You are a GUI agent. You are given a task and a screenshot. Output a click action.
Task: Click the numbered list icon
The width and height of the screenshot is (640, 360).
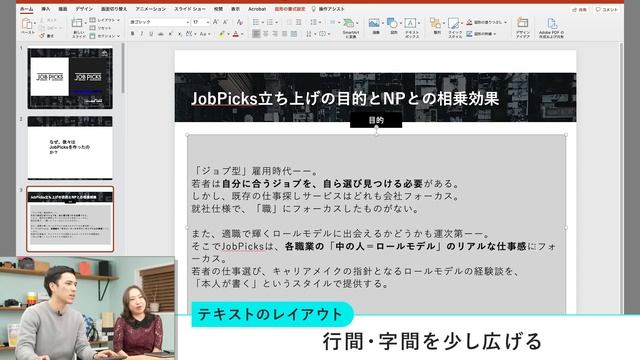tap(270, 22)
